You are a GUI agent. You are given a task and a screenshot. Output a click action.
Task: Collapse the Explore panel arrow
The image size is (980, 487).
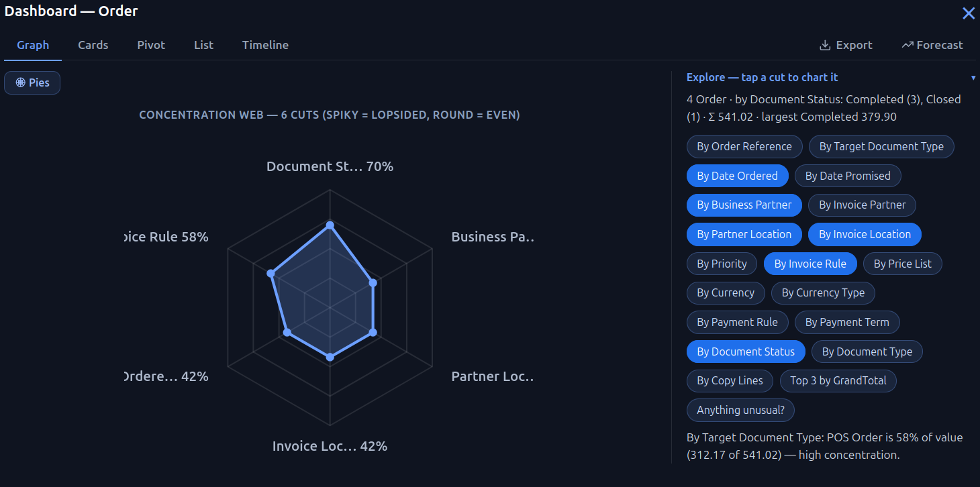click(973, 78)
